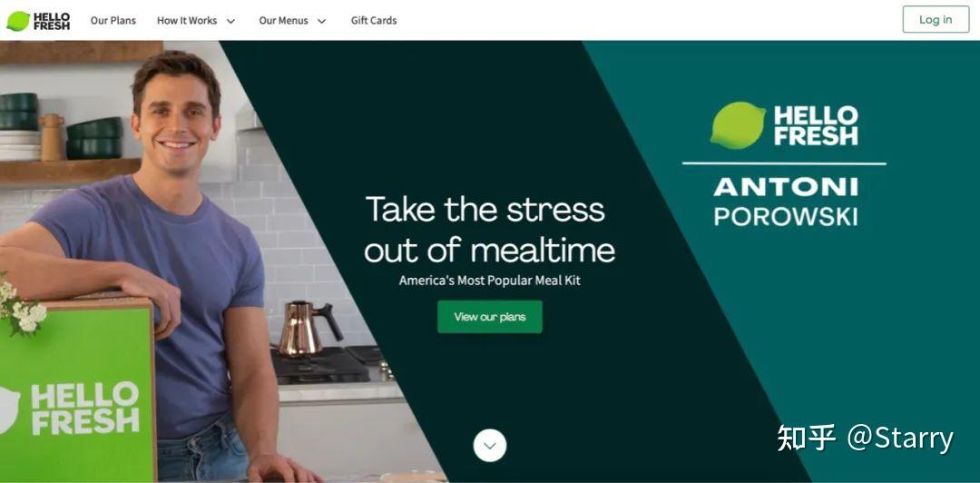Click the Antoni Porowski partnership text
The width and height of the screenshot is (980, 483).
point(786,202)
